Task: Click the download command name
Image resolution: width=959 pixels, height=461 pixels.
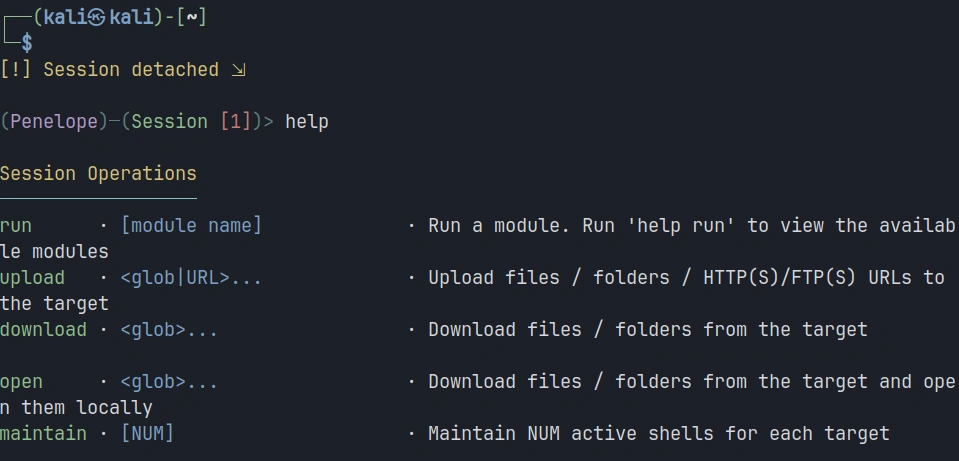Action: point(43,330)
